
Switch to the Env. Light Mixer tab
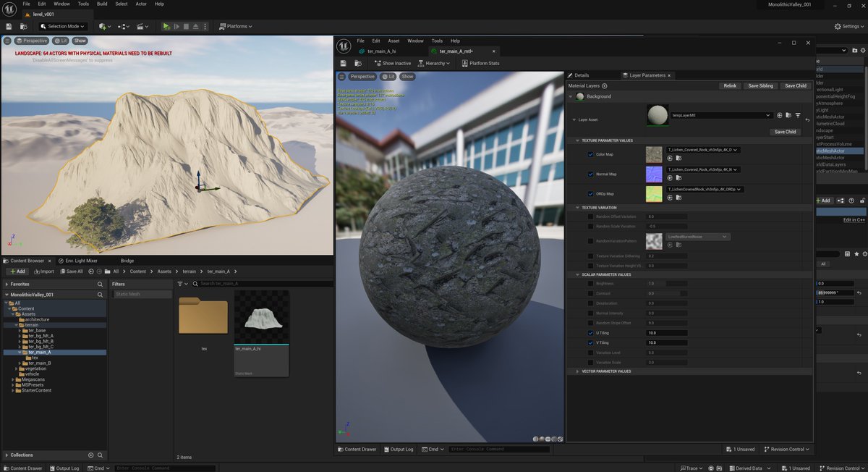pyautogui.click(x=78, y=261)
